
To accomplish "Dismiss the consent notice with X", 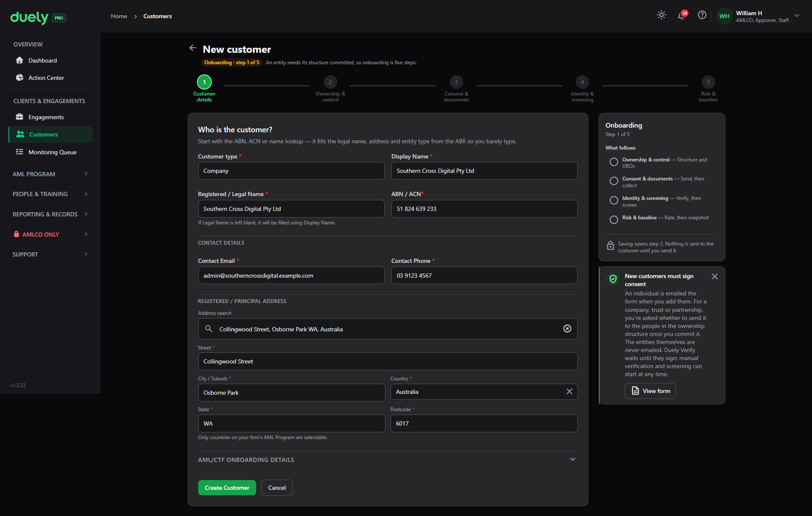I will [x=715, y=276].
